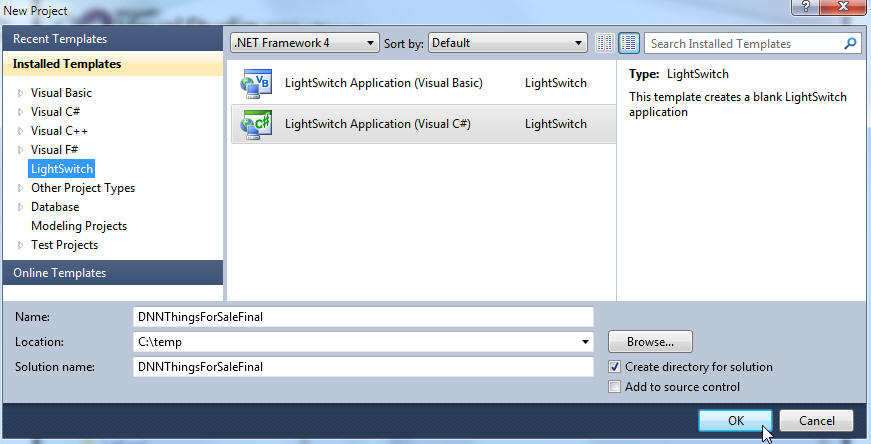The height and width of the screenshot is (444, 871).
Task: Expand the Visual Basic tree node
Action: point(21,93)
